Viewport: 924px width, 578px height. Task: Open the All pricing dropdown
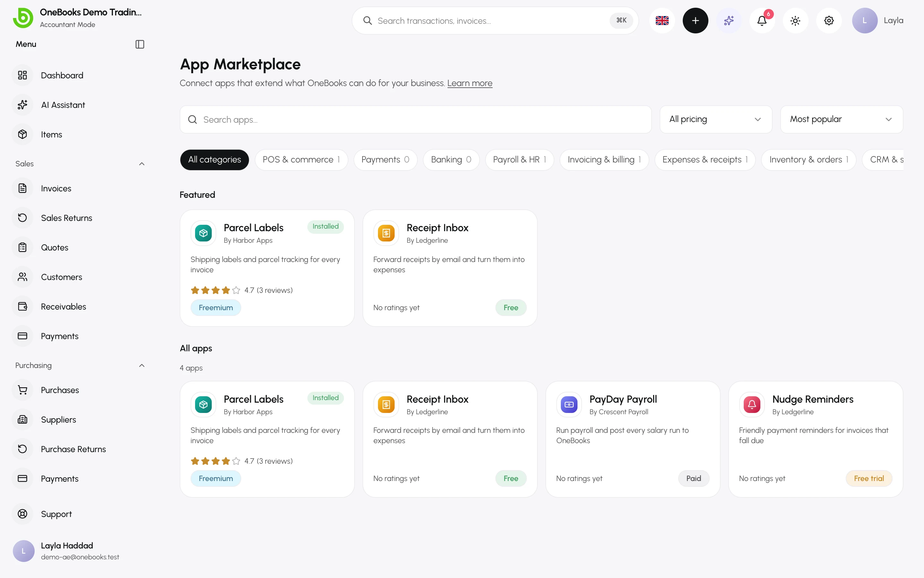pos(715,119)
